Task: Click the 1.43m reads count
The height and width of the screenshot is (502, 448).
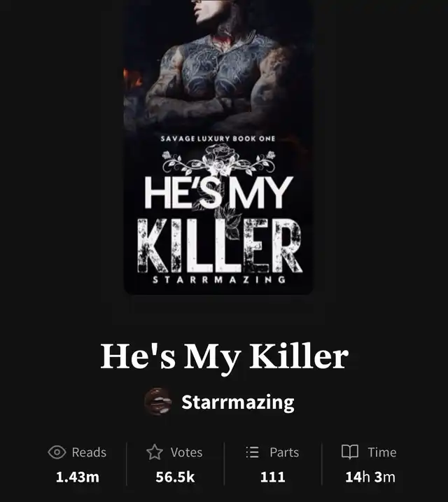Action: click(78, 477)
